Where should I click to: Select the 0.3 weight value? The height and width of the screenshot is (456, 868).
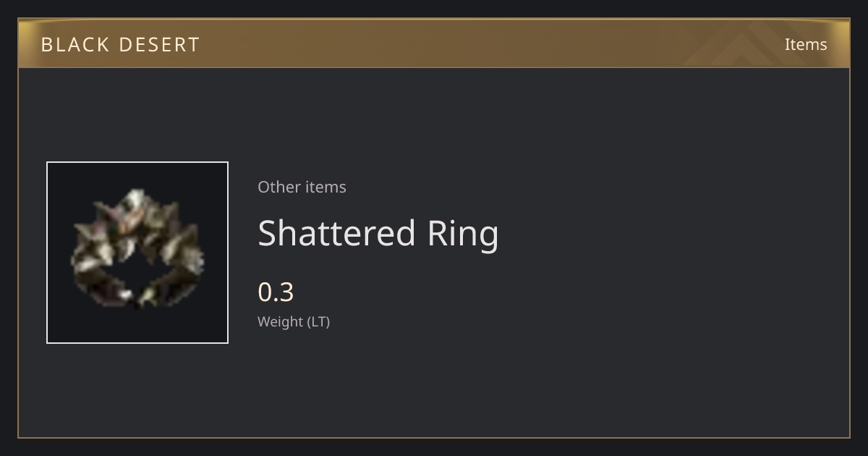pos(276,292)
